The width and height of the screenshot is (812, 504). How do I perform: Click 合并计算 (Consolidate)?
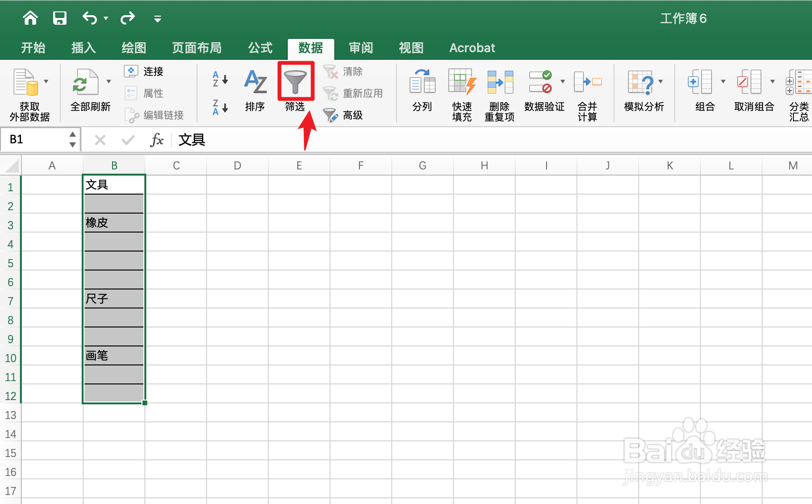587,93
